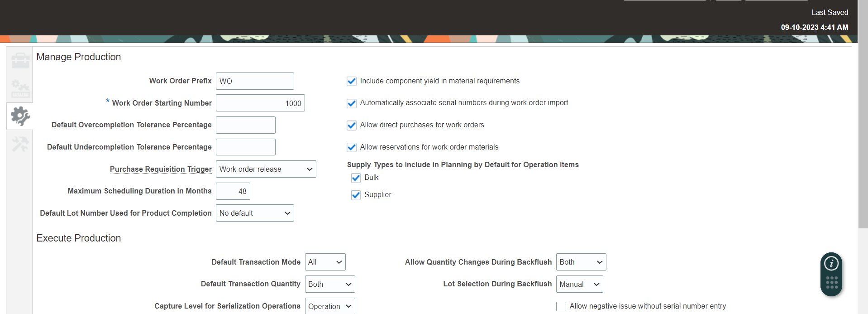Screen dimensions: 868x314
Task: Open the gears-and-ruler sidebar icon
Action: pyautogui.click(x=19, y=88)
